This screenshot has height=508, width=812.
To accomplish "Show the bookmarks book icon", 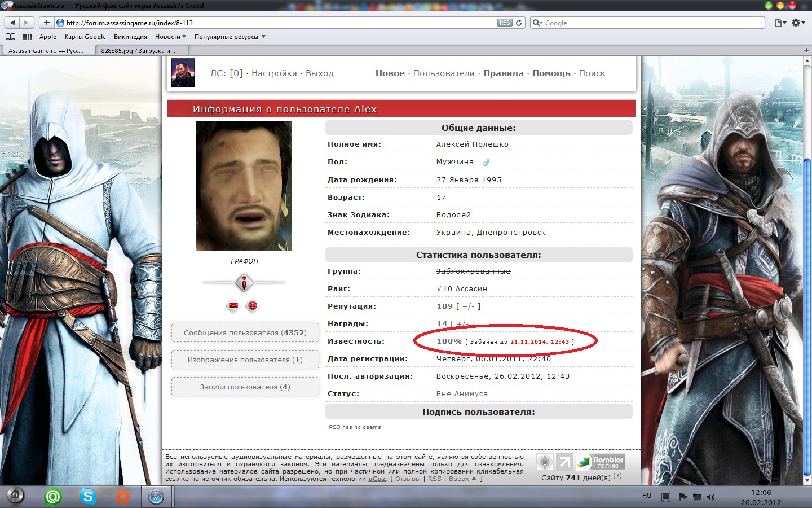I will (x=10, y=37).
